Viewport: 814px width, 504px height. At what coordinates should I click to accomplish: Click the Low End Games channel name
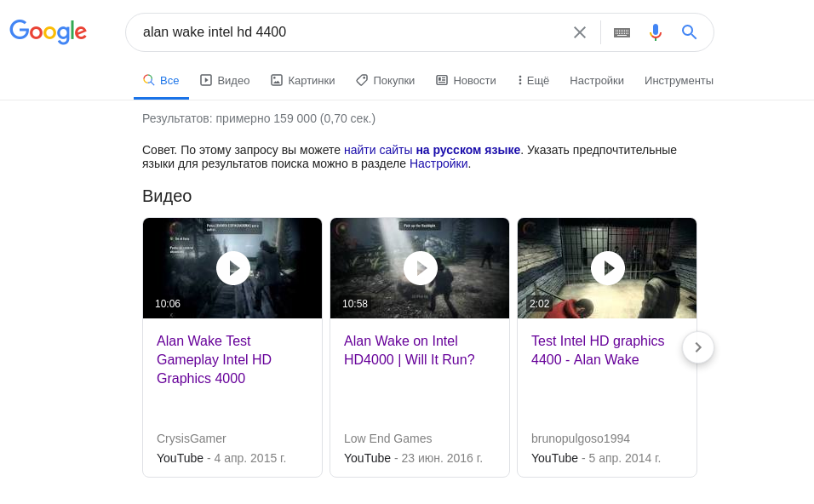pyautogui.click(x=387, y=438)
